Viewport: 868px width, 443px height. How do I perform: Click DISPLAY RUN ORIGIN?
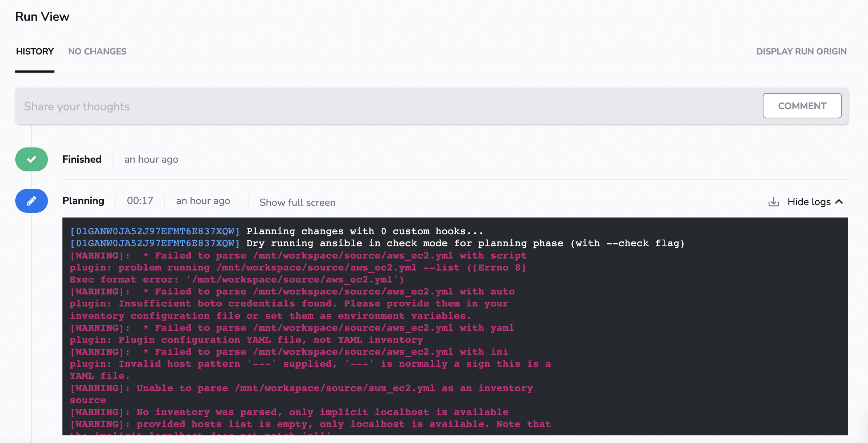point(801,51)
